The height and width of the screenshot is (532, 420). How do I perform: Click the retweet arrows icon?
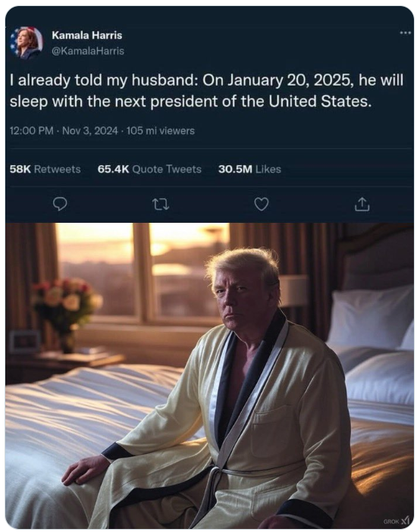[x=161, y=205]
